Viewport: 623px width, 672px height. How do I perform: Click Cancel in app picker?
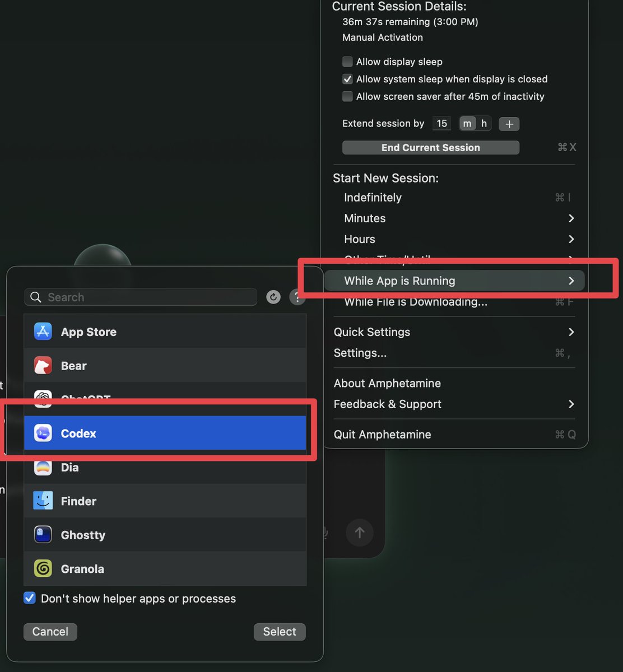[x=50, y=632]
